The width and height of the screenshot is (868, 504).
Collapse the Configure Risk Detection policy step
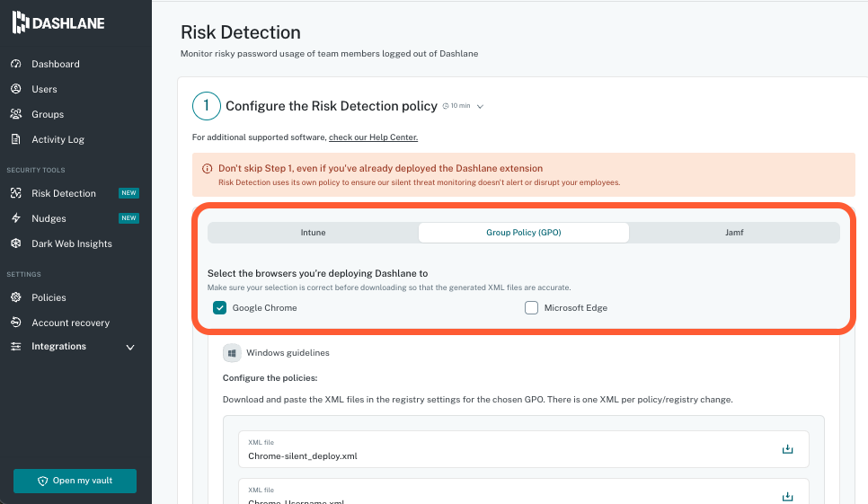click(480, 106)
